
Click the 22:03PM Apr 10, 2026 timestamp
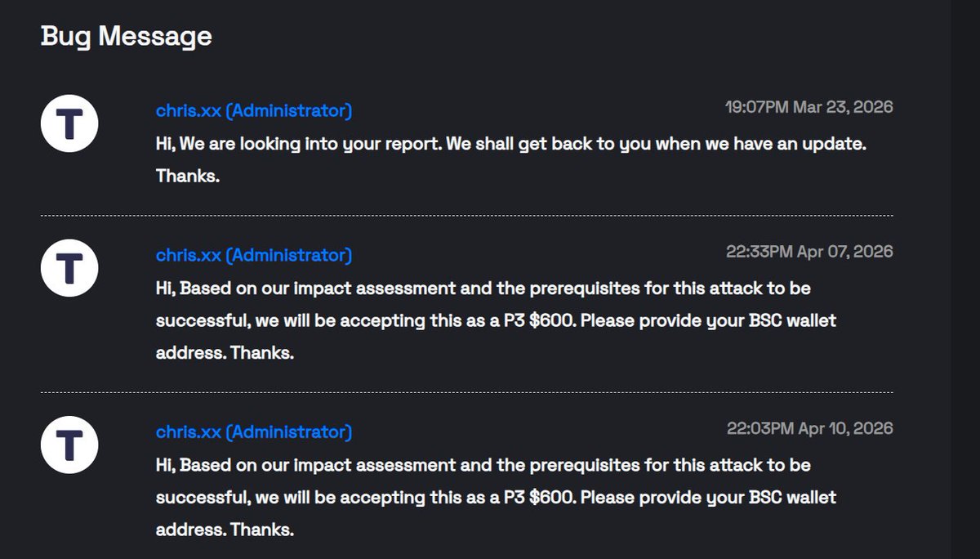[809, 428]
